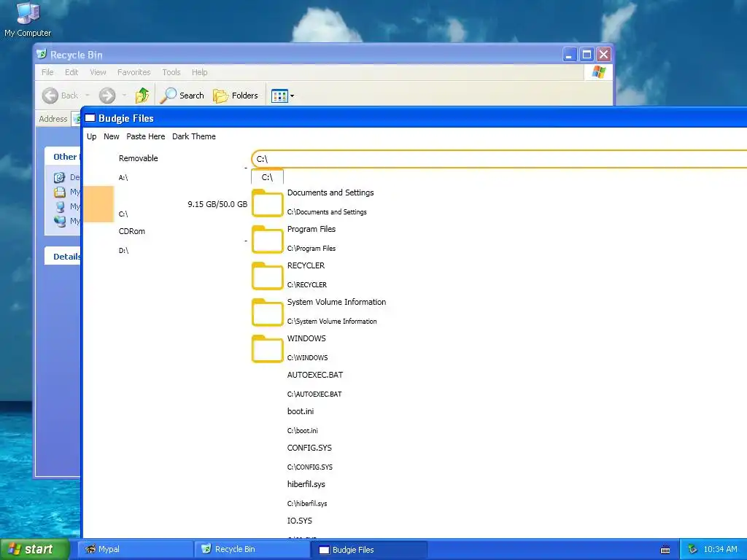Click the system tray network icon
The width and height of the screenshot is (747, 560).
point(692,550)
